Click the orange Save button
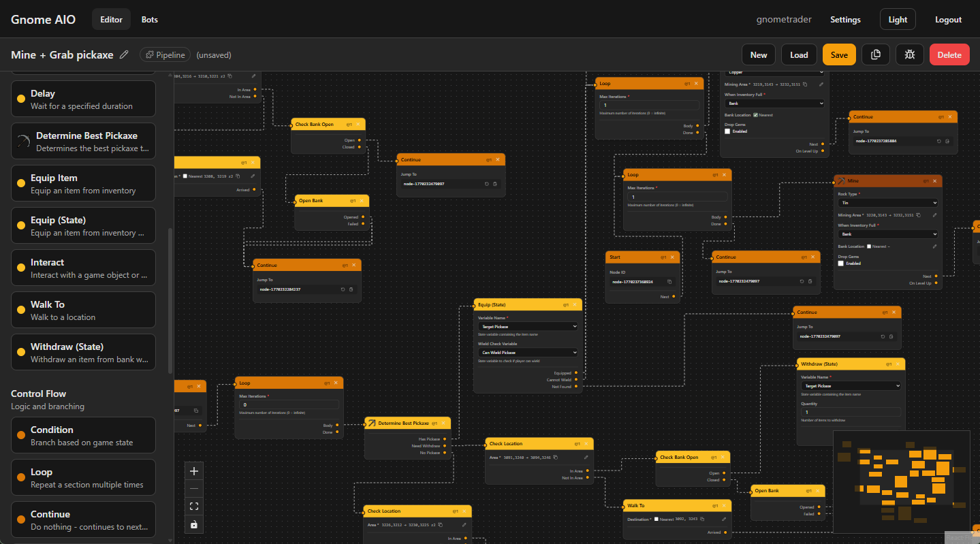This screenshot has height=544, width=980. click(x=839, y=54)
